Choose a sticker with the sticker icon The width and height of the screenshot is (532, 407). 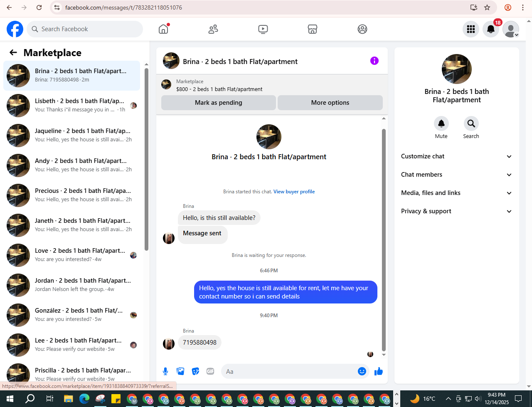click(x=195, y=371)
